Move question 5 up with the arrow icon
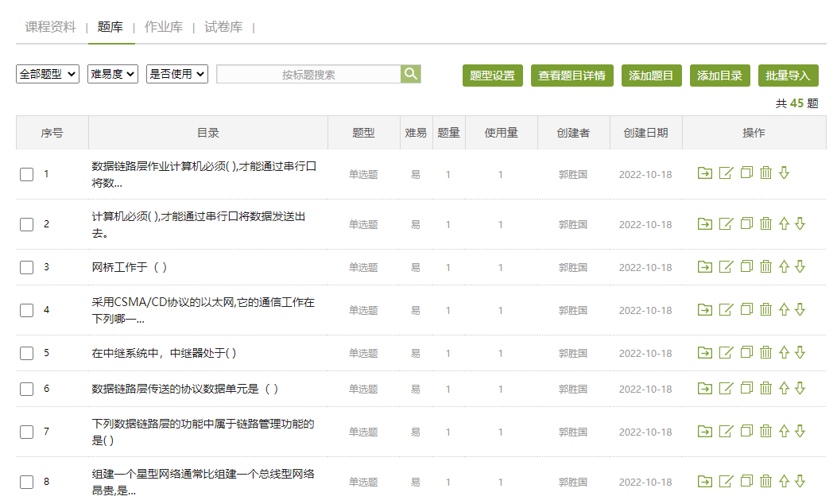The height and width of the screenshot is (504, 837). pos(784,352)
